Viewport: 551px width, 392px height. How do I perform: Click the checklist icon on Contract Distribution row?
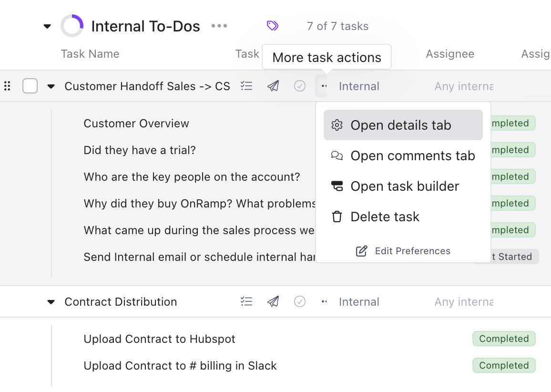click(x=246, y=301)
